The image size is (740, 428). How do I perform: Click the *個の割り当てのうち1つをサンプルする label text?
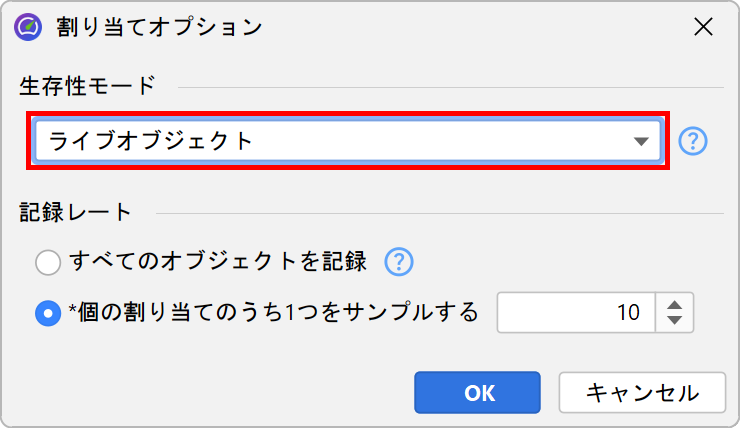273,312
